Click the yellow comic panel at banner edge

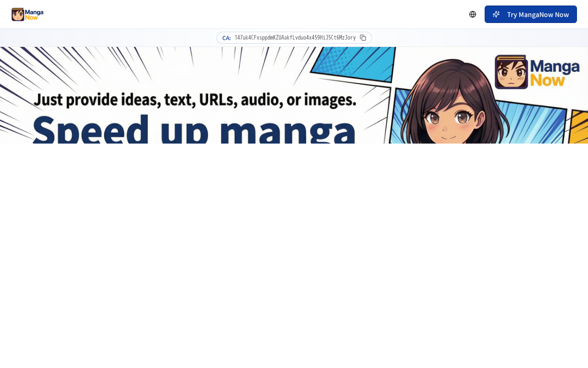coord(579,128)
